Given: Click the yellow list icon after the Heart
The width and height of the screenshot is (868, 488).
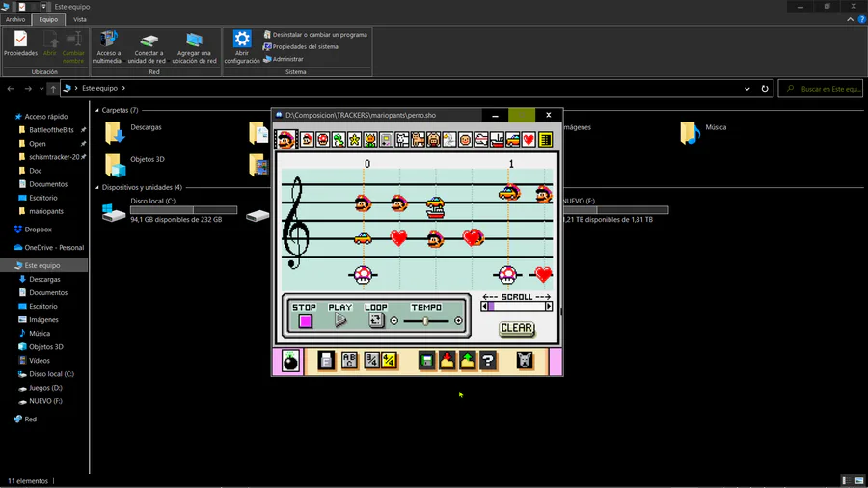Looking at the screenshot, I should point(545,140).
